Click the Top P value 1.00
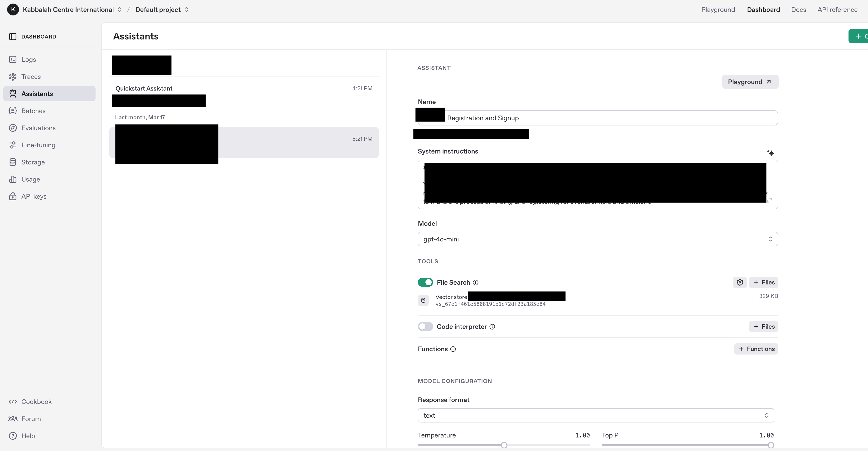This screenshot has width=868, height=451. pyautogui.click(x=766, y=435)
